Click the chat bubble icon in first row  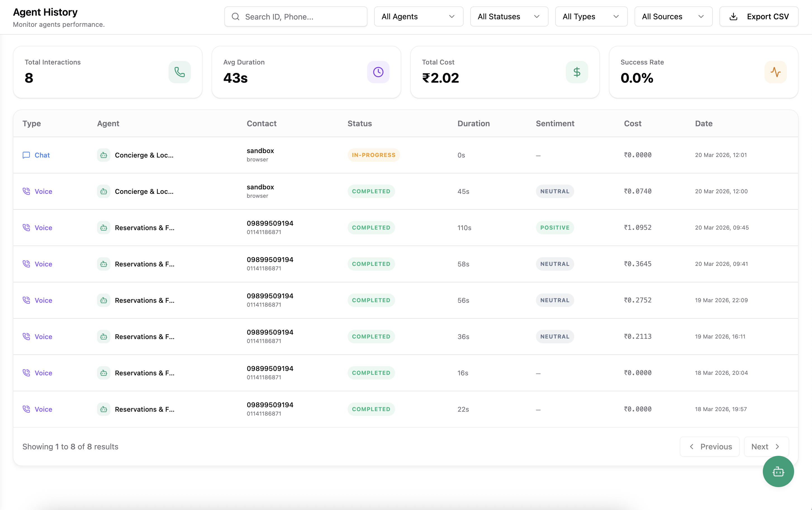tap(26, 155)
